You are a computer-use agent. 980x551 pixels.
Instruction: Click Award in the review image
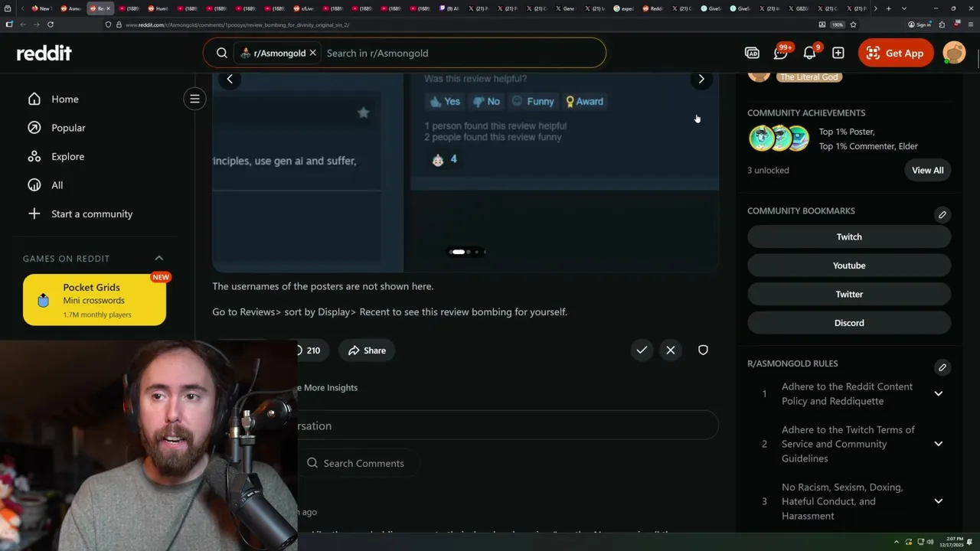coord(585,101)
